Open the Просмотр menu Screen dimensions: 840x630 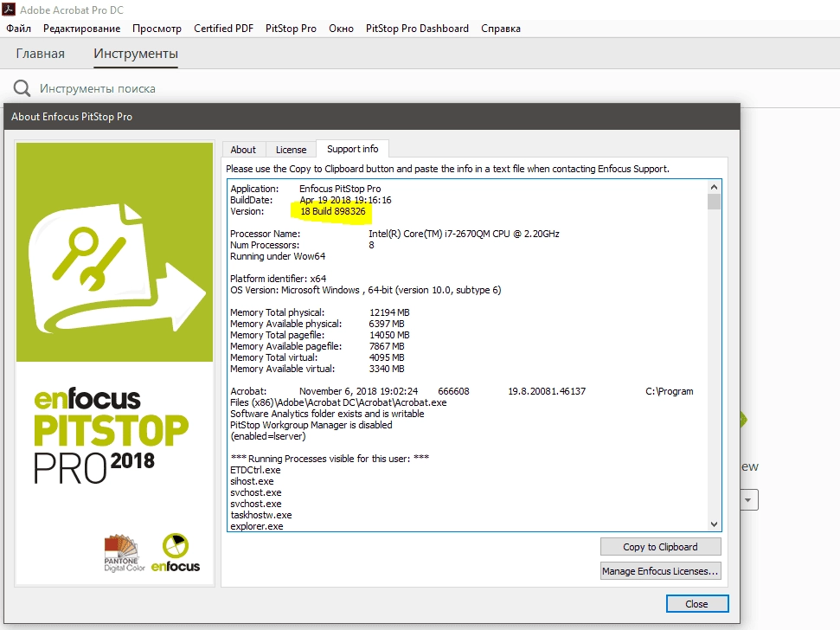[x=157, y=29]
